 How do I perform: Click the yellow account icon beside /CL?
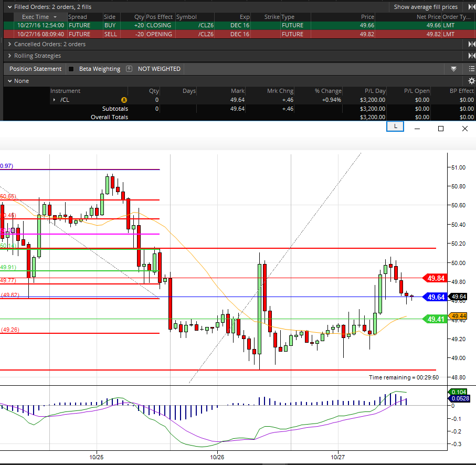point(124,100)
